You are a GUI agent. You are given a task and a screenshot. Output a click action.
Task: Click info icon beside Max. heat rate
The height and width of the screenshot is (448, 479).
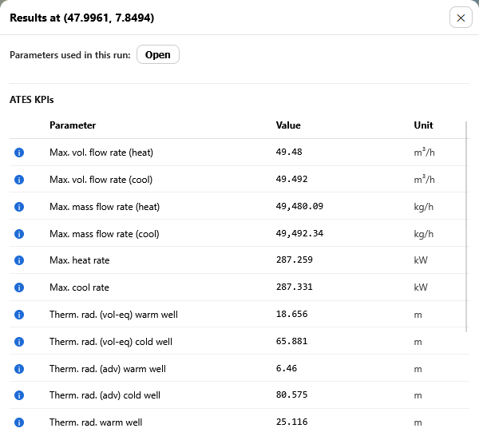click(19, 260)
